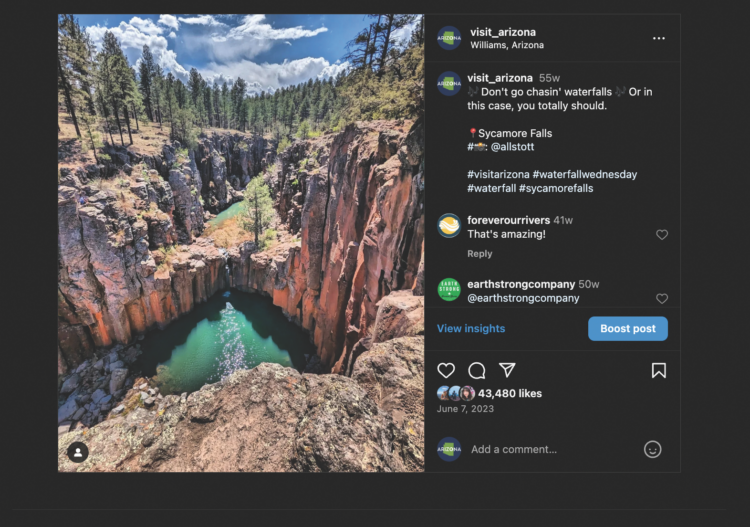Viewport: 750px width, 527px height.
Task: Open View insights link
Action: pos(471,329)
